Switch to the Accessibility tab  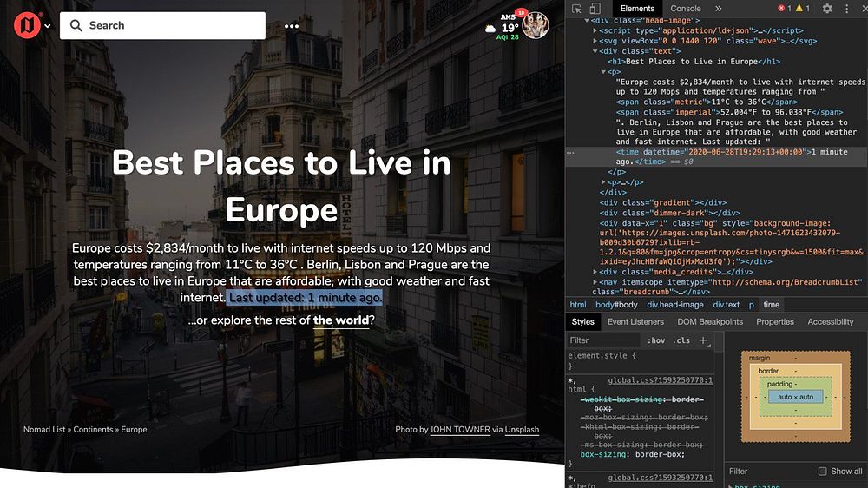tap(831, 322)
